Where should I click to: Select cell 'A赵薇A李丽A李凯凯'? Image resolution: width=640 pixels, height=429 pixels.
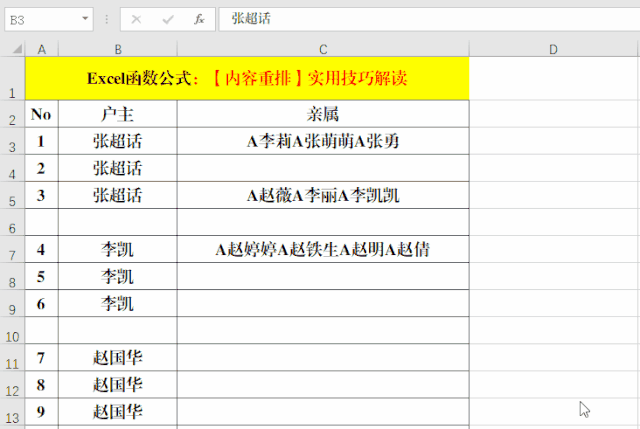tap(323, 195)
